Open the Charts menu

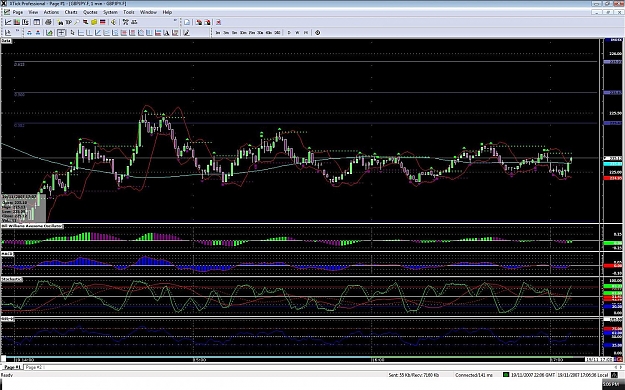[71, 12]
